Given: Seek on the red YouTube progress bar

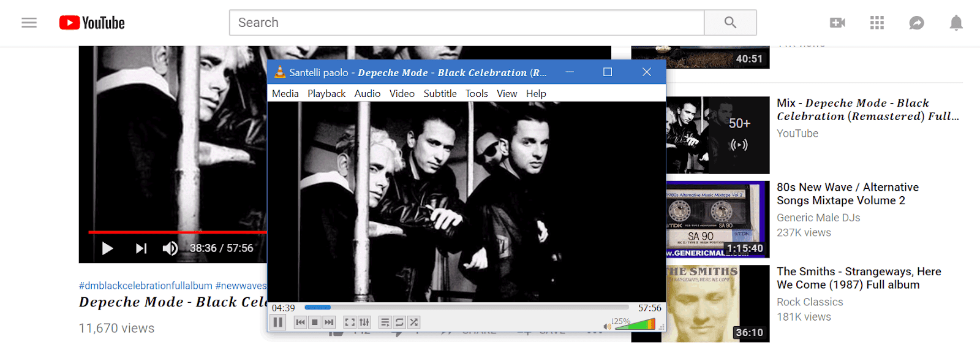Looking at the screenshot, I should [178, 232].
